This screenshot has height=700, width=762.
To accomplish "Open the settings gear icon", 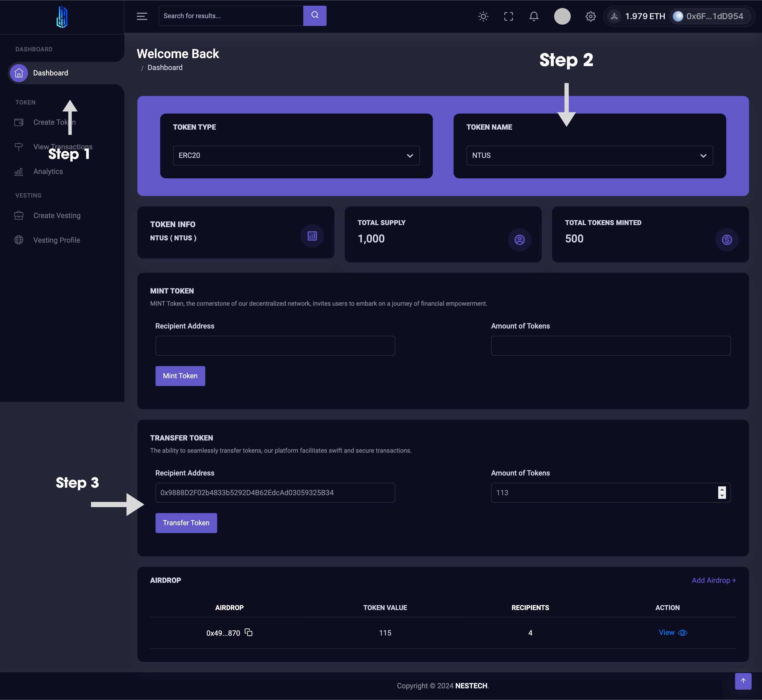I will [x=590, y=16].
